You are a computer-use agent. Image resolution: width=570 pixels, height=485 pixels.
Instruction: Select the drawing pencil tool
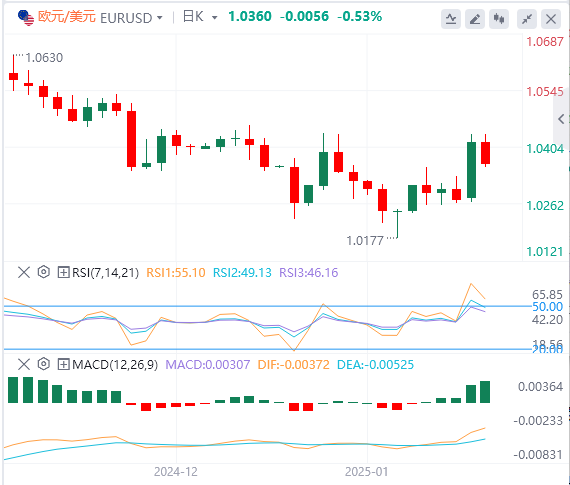coord(475,19)
